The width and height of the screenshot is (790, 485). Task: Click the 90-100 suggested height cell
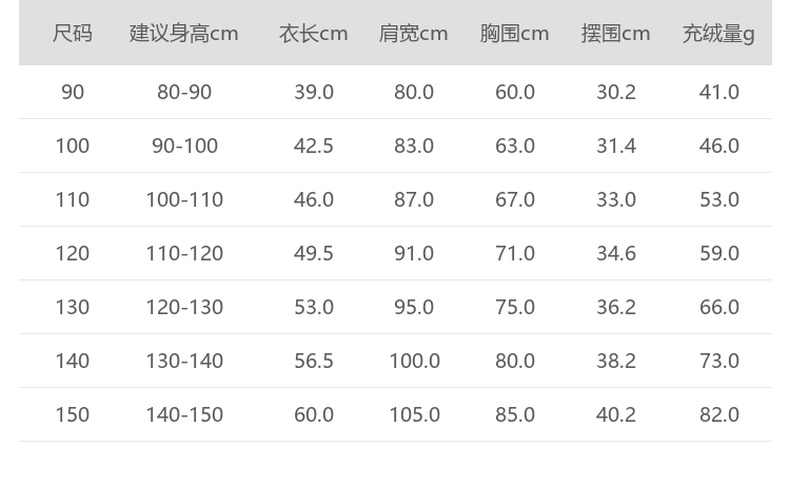pyautogui.click(x=184, y=146)
